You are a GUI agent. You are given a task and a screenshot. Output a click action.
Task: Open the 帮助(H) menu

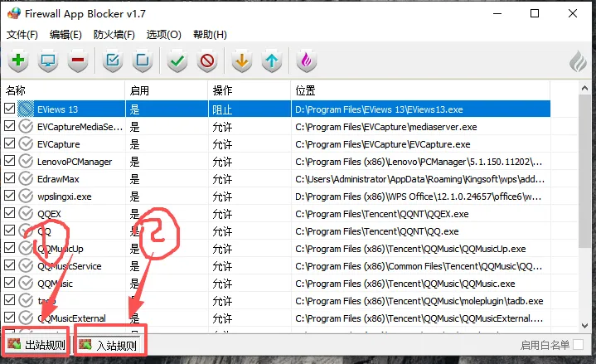[210, 35]
